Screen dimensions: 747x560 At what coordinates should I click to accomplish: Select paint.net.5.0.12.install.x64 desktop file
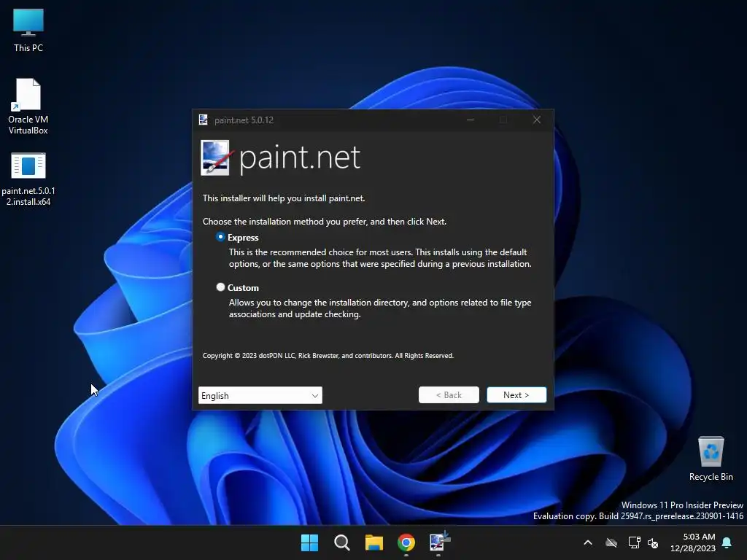pos(28,179)
